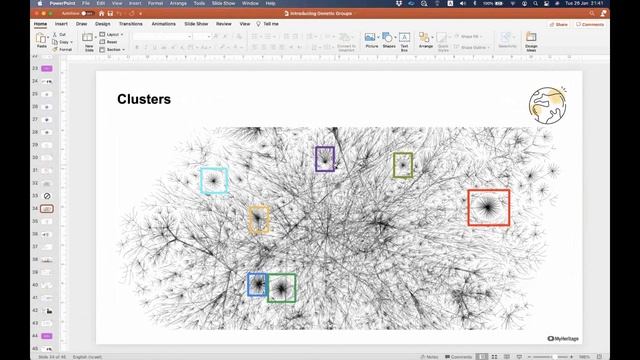Toggle Notes pane in the status bar
Screen dimensions: 640x360
pyautogui.click(x=429, y=357)
